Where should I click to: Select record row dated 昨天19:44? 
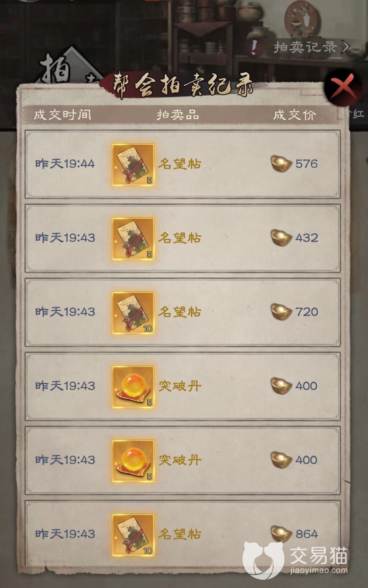coord(182,164)
